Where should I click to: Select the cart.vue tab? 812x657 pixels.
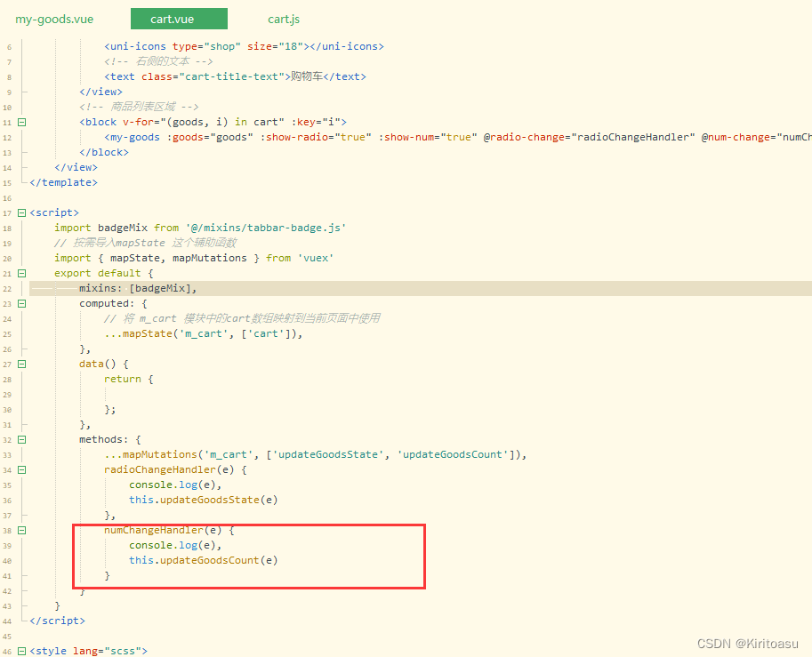coord(179,19)
